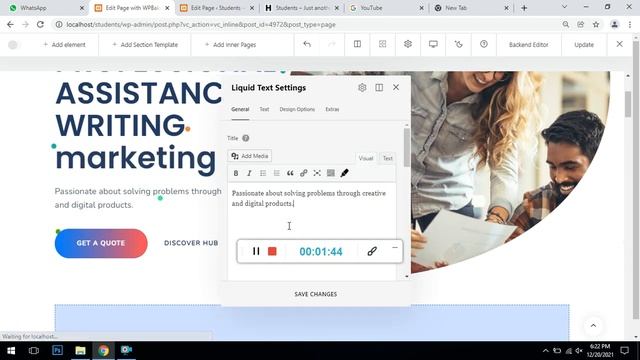Open Liquid Text Settings gear options
The image size is (640, 360).
[x=362, y=87]
